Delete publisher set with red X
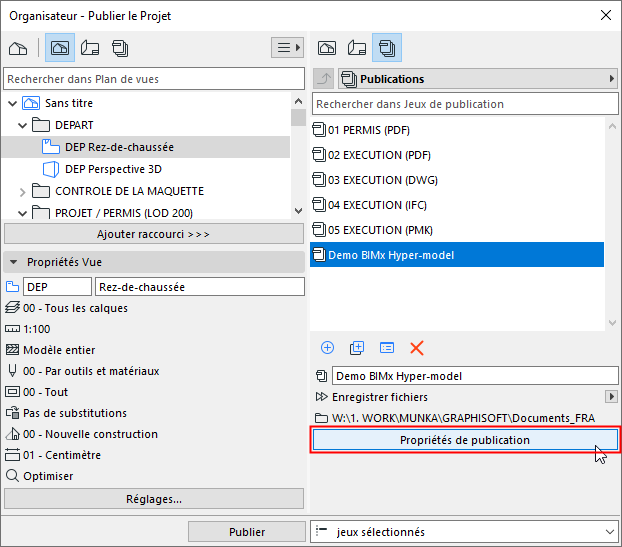 point(417,348)
